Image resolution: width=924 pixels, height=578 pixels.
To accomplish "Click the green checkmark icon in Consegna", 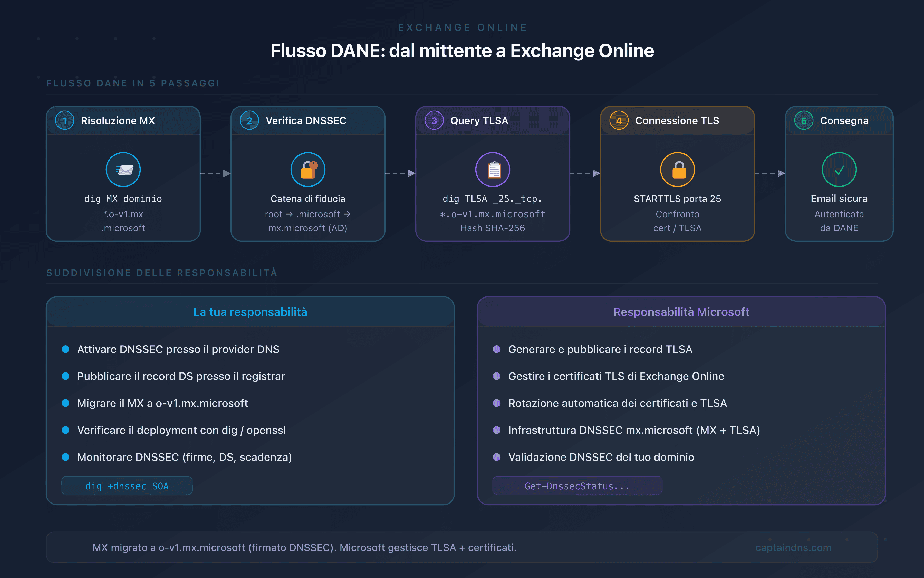I will pyautogui.click(x=839, y=170).
